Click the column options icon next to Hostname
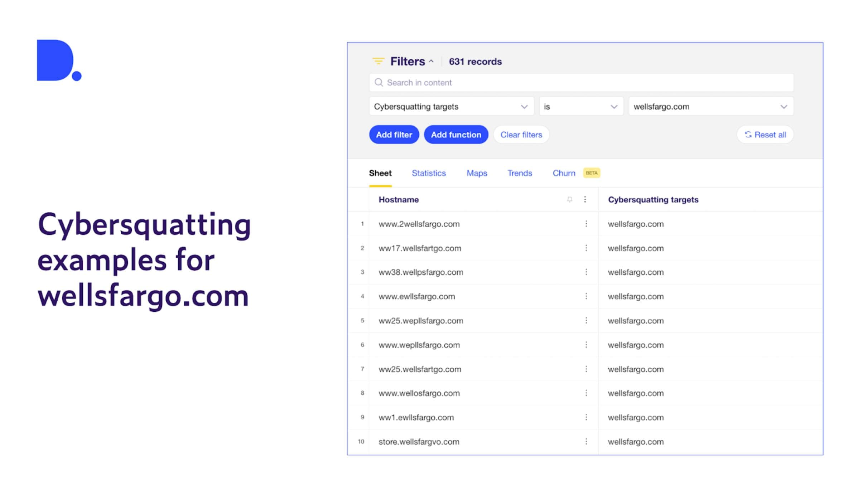 pos(585,199)
